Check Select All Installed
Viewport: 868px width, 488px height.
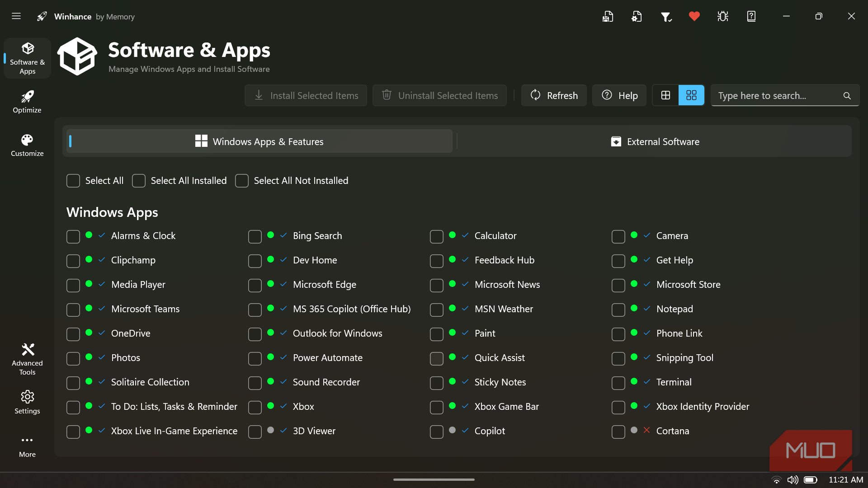pos(139,181)
